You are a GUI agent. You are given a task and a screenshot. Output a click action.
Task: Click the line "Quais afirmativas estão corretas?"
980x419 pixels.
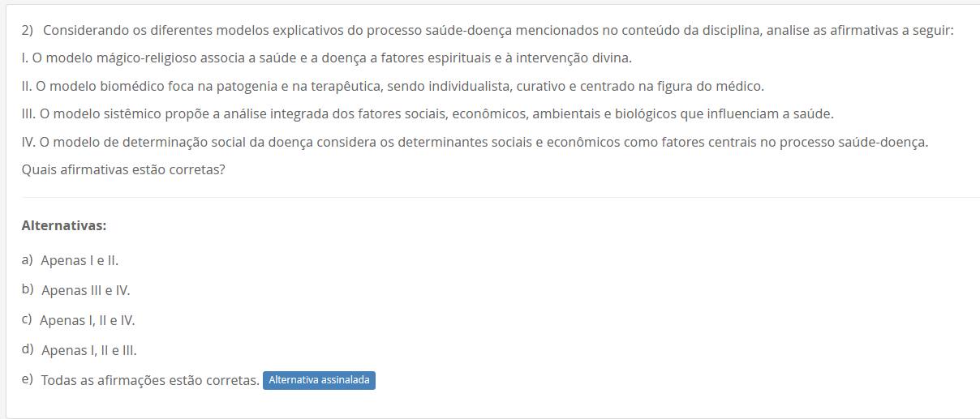coord(123,170)
